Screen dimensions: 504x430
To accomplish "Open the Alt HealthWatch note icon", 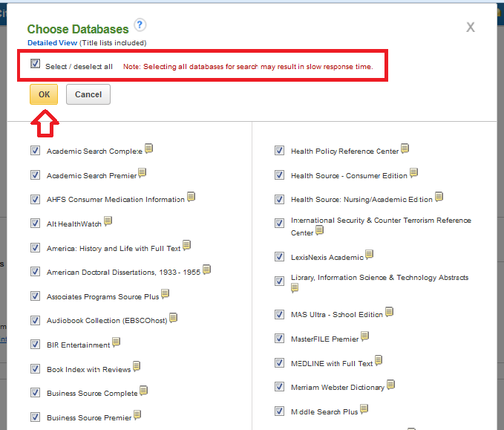I will coord(108,221).
